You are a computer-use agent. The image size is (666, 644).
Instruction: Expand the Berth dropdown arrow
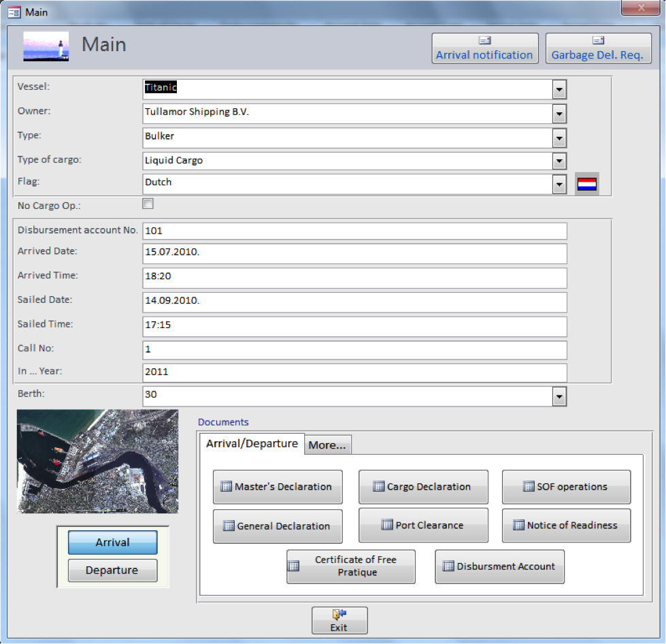(559, 396)
